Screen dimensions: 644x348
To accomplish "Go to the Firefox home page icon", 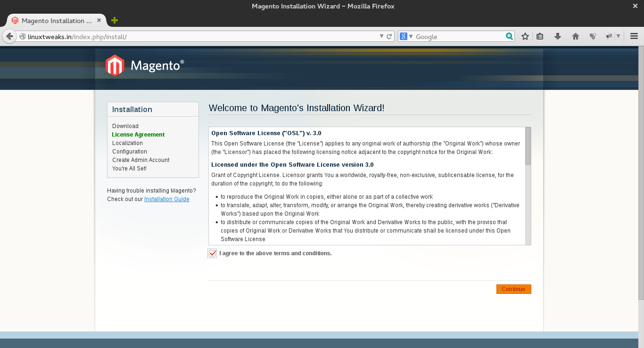I will pos(575,36).
